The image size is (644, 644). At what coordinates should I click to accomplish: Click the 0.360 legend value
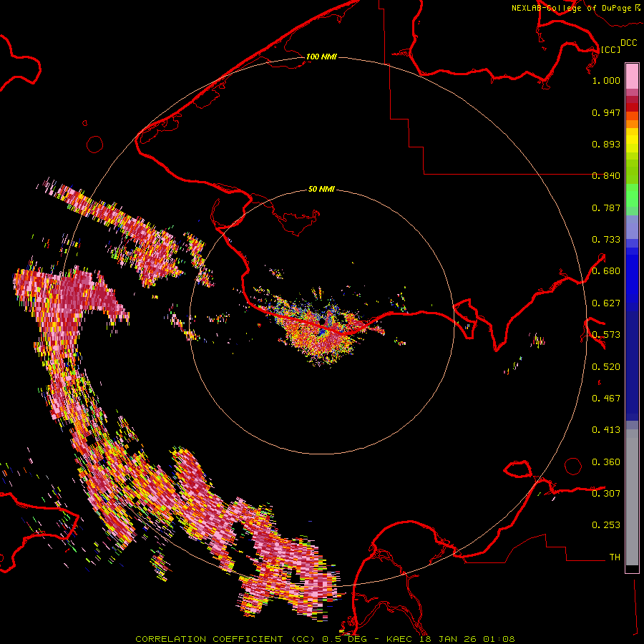[606, 462]
